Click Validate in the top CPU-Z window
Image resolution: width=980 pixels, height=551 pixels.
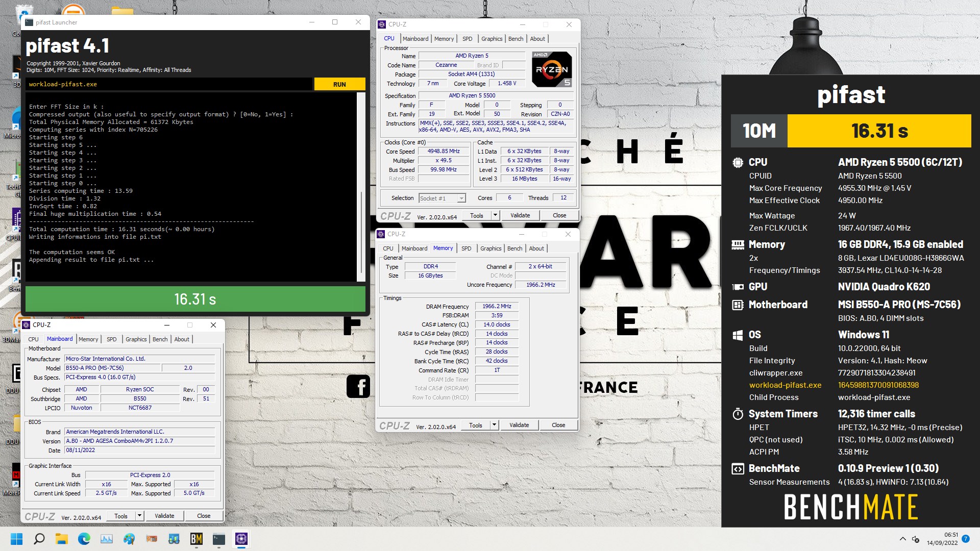520,215
